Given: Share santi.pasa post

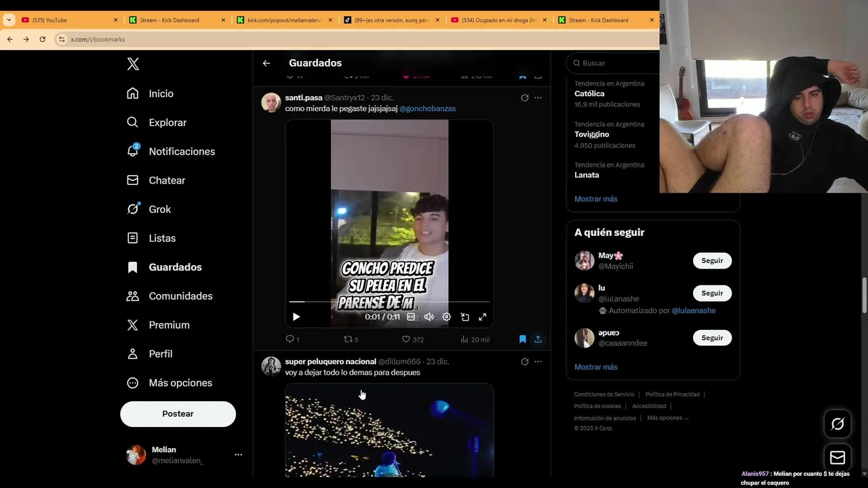Looking at the screenshot, I should click(x=538, y=339).
